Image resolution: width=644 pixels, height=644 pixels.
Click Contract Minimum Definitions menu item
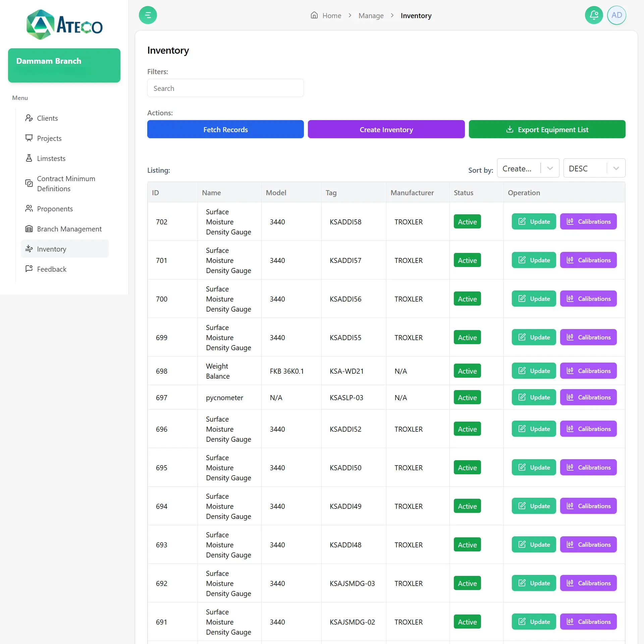pos(65,183)
